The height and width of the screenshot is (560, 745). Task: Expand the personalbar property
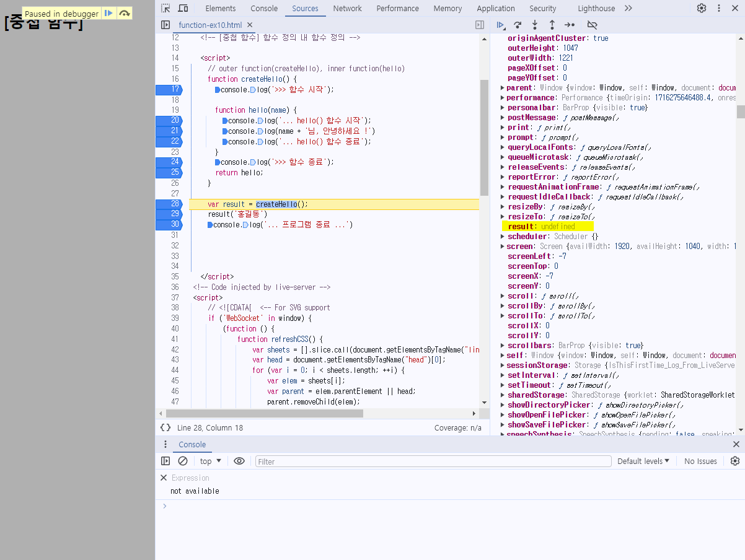(503, 108)
